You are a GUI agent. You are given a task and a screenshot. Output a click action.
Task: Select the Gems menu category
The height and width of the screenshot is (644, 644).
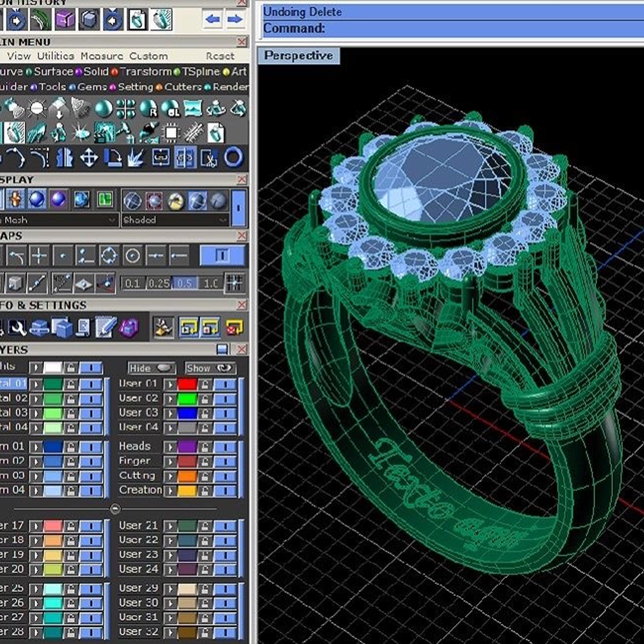coord(92,87)
